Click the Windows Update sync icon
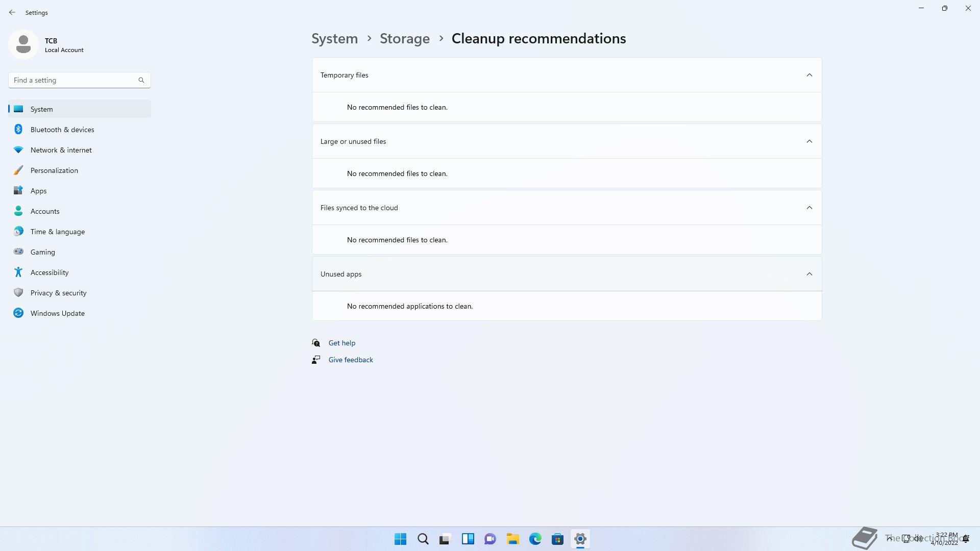Viewport: 980px width, 551px height. [18, 313]
